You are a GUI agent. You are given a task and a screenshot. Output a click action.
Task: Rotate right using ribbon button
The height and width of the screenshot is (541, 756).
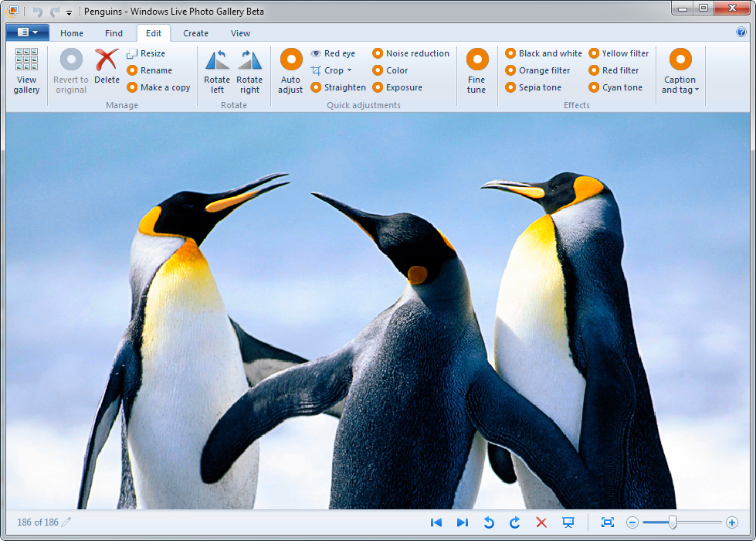249,71
